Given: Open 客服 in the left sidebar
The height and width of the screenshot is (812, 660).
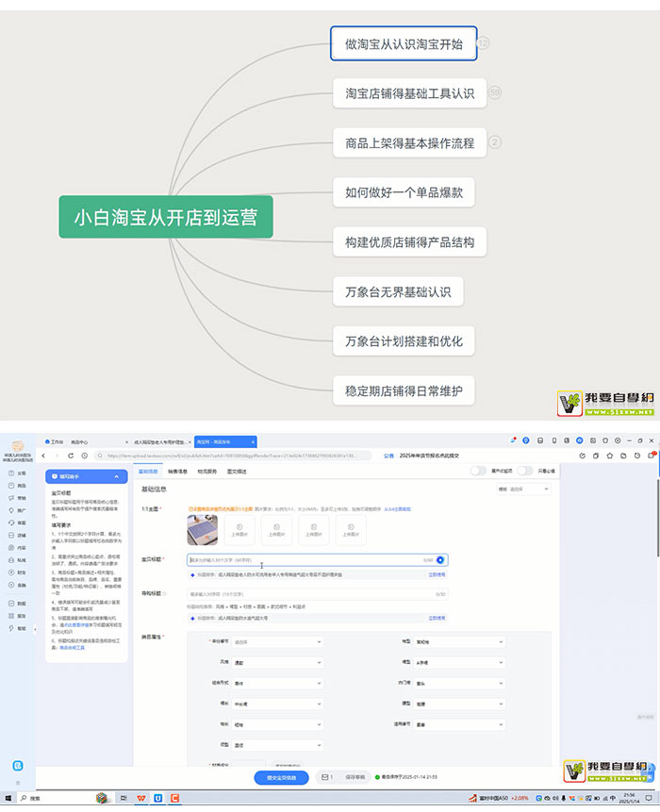Looking at the screenshot, I should pos(17,523).
